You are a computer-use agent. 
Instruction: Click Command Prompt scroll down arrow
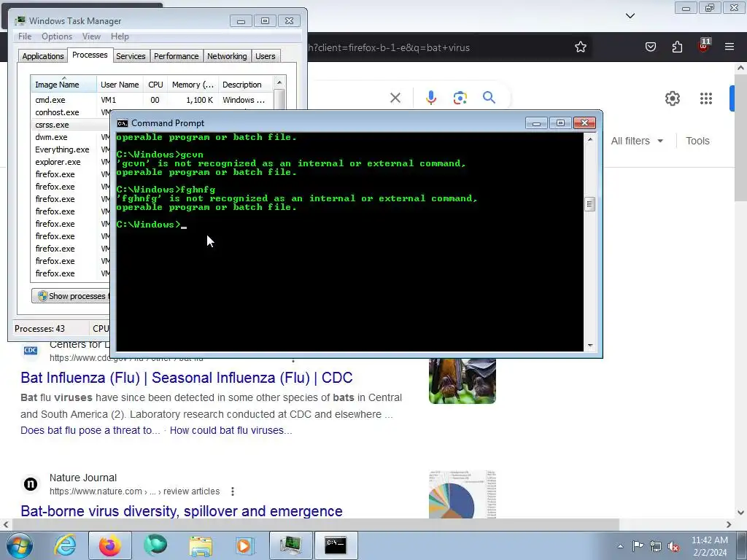click(x=590, y=346)
